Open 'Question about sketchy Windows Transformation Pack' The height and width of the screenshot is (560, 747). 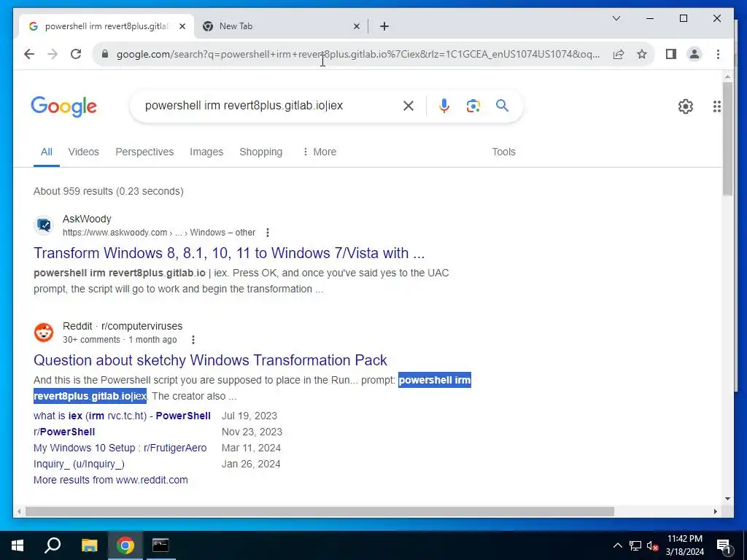[210, 360]
